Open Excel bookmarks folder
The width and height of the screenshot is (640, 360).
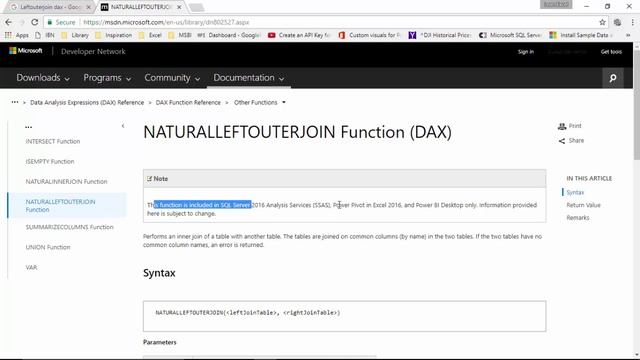coord(150,36)
